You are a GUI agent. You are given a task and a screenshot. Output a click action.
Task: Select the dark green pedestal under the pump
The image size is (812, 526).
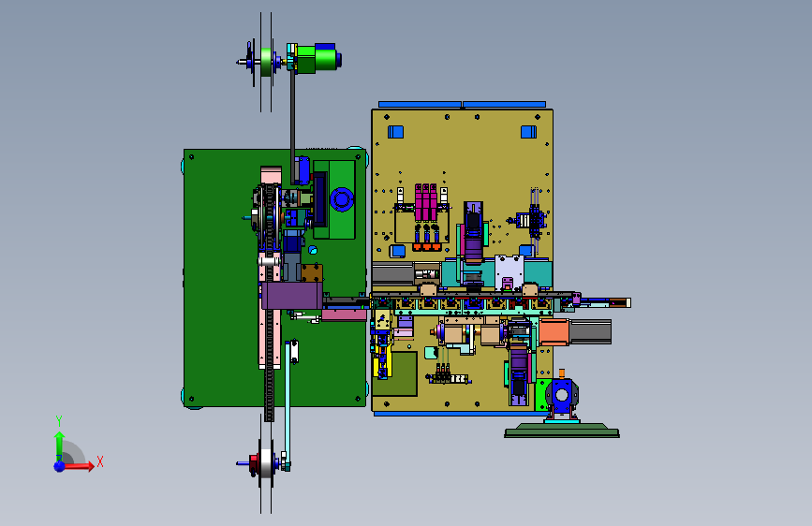pyautogui.click(x=562, y=431)
